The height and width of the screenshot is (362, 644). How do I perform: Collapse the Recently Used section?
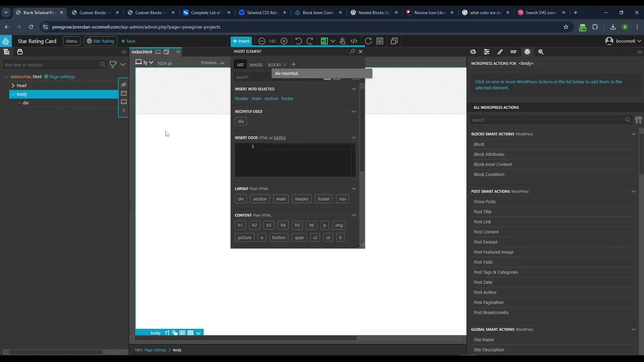coord(354,111)
